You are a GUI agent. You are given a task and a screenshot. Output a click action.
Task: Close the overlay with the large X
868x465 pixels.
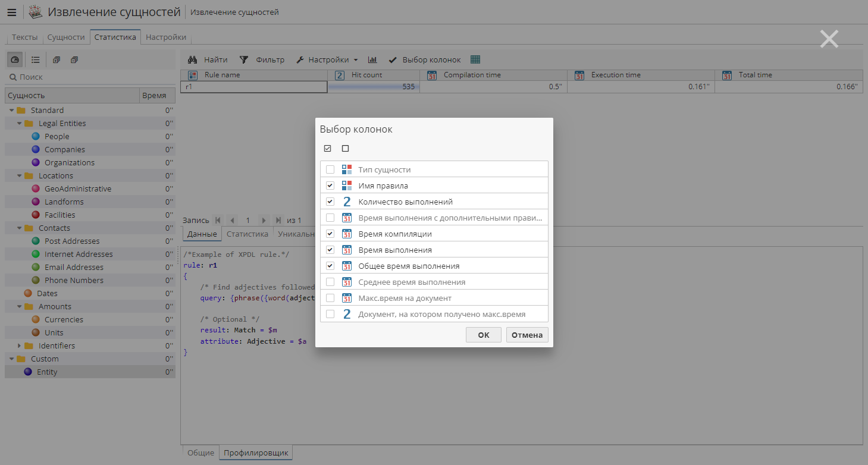(x=829, y=39)
